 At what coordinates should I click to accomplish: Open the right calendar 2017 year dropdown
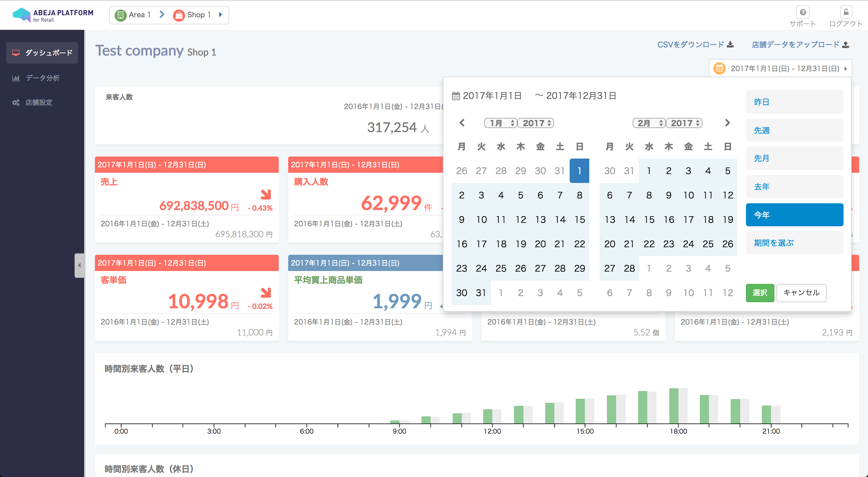click(684, 123)
